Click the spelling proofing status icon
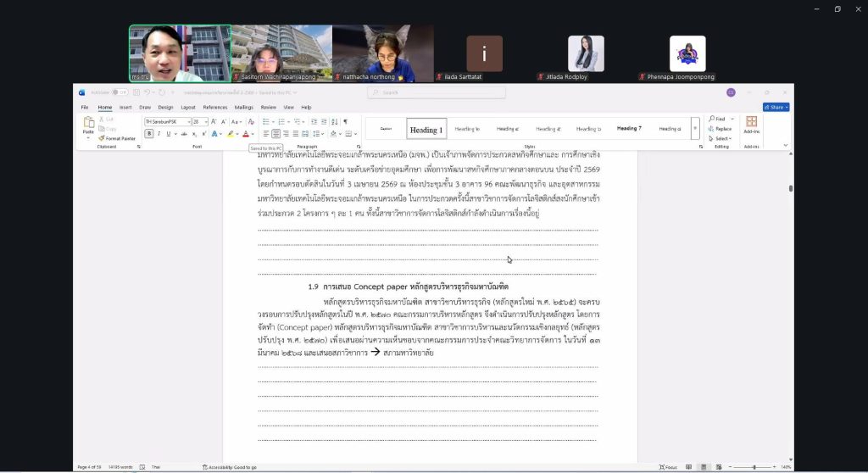 coord(142,467)
